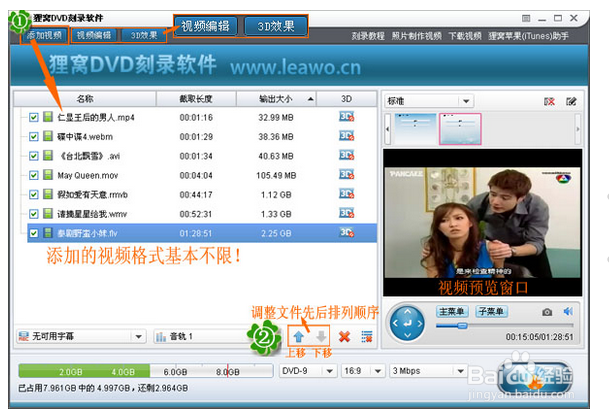Click film icon of May Queen.mov
609x416 pixels.
[x=48, y=175]
